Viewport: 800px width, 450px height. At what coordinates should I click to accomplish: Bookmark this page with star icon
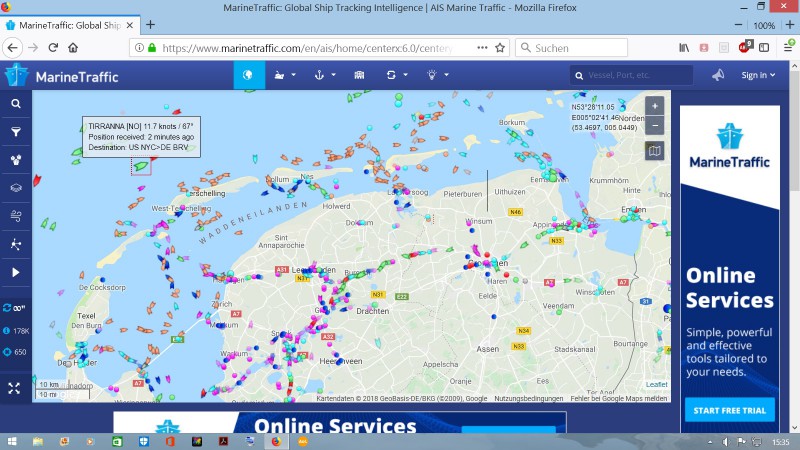pyautogui.click(x=500, y=47)
